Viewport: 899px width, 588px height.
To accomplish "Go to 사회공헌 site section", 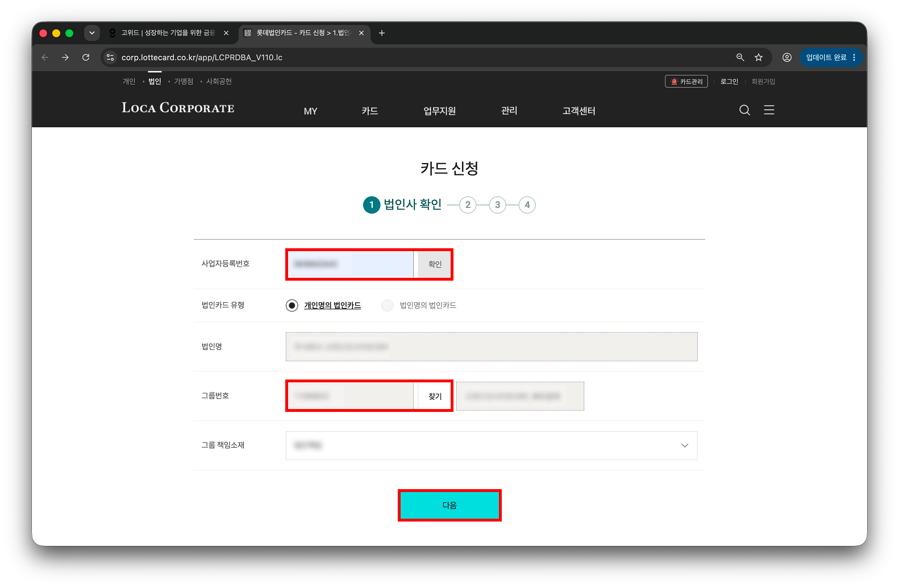I will point(219,81).
